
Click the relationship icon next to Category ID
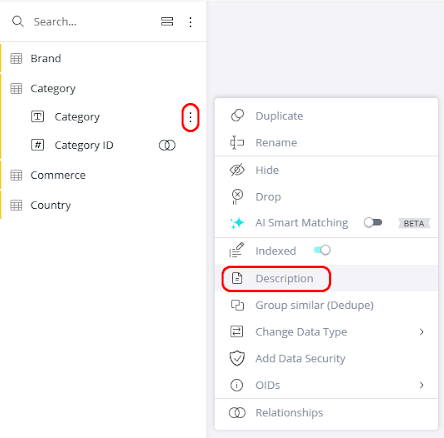tap(167, 145)
